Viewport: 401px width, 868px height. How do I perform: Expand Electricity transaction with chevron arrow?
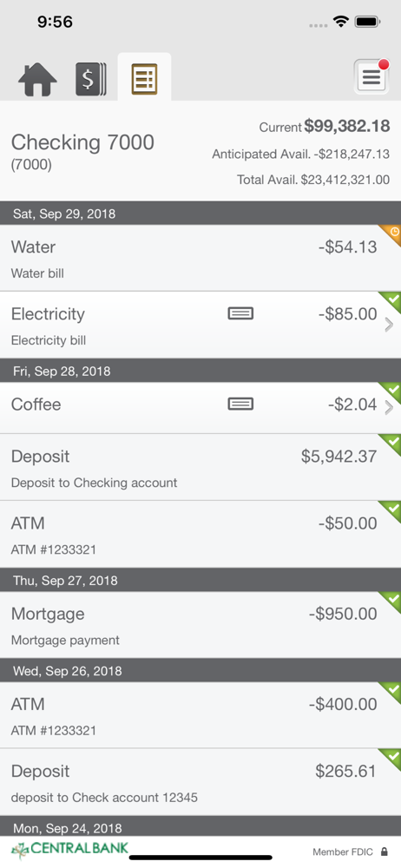(389, 325)
